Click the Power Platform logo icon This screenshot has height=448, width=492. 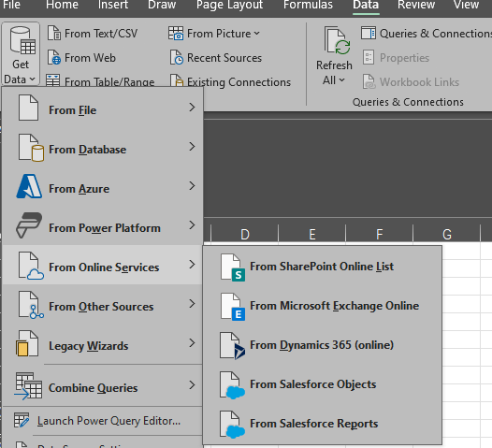29,225
